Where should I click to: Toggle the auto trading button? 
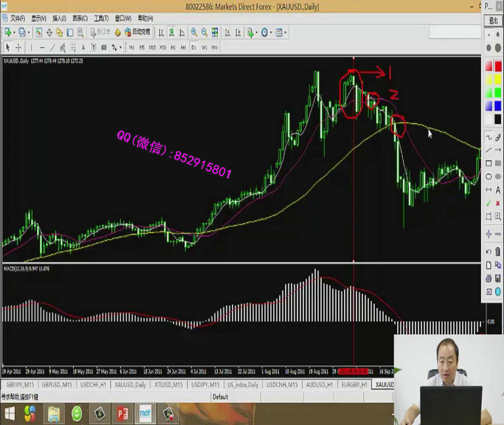click(138, 32)
